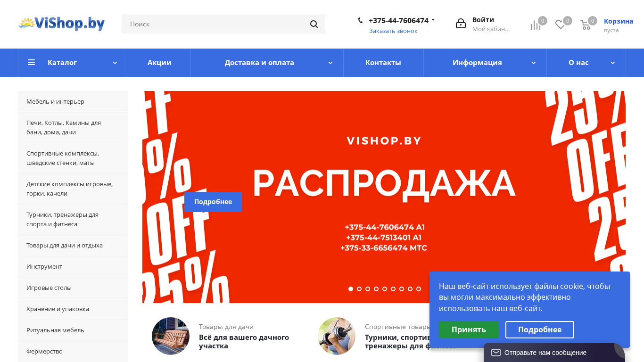Accept cookies with Принять button
The height and width of the screenshot is (362, 644).
tap(469, 329)
